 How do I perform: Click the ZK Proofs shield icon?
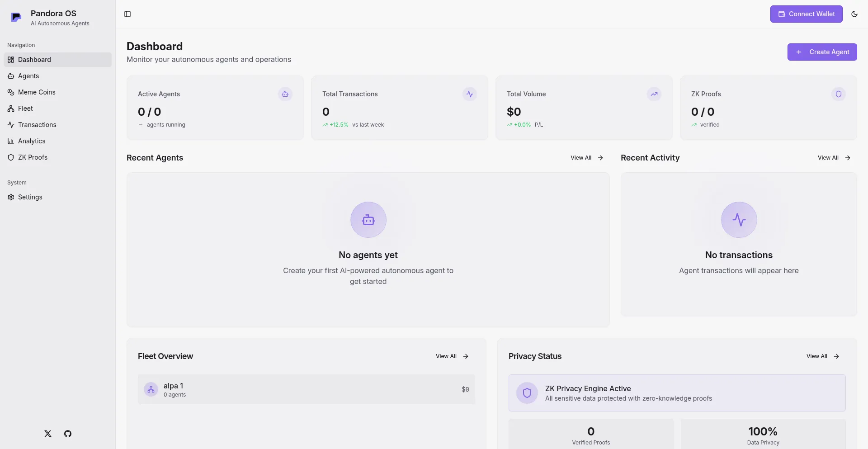tap(838, 94)
